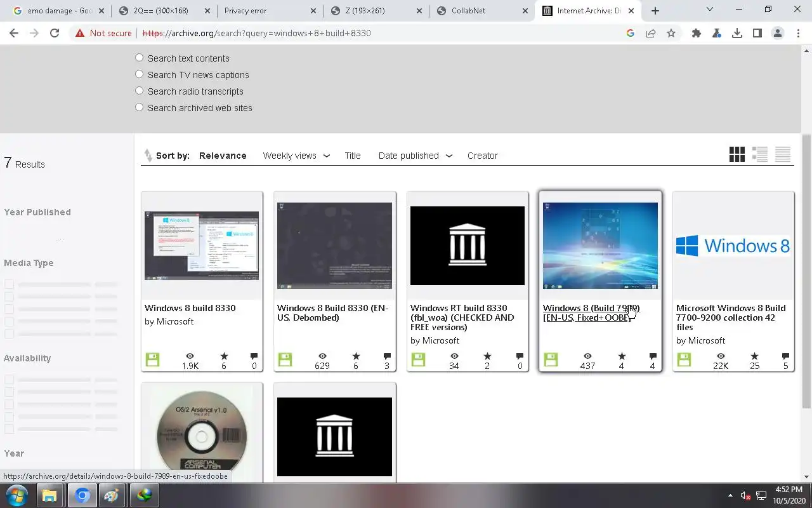812x508 pixels.
Task: Toggle sort direction arrows icon
Action: coord(148,156)
